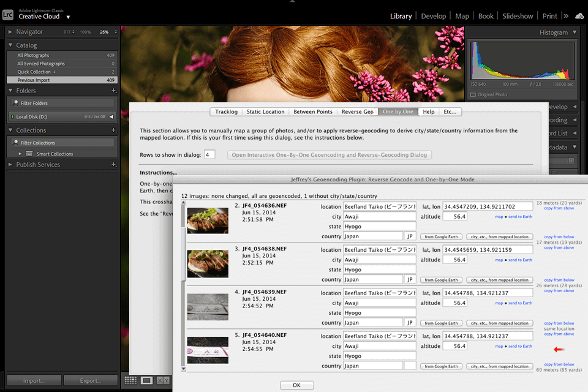Collapse the Folders panel
Viewport: 588px width, 392px height.
tap(10, 91)
